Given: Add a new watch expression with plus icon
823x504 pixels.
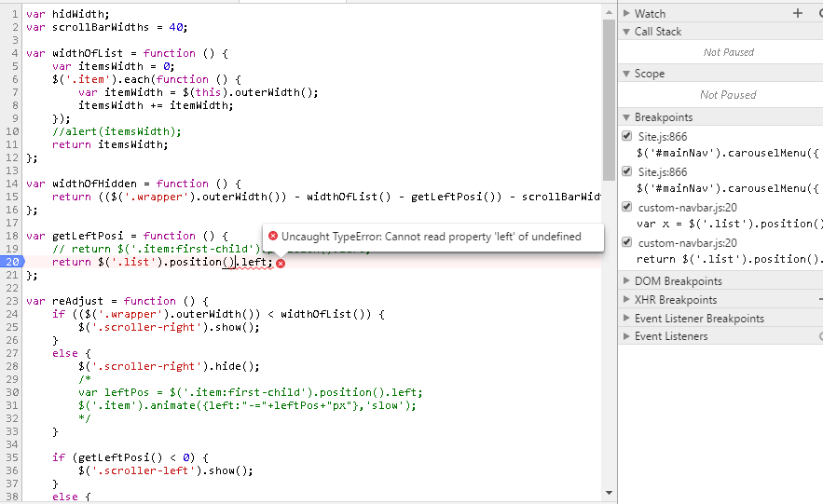Looking at the screenshot, I should [x=798, y=13].
